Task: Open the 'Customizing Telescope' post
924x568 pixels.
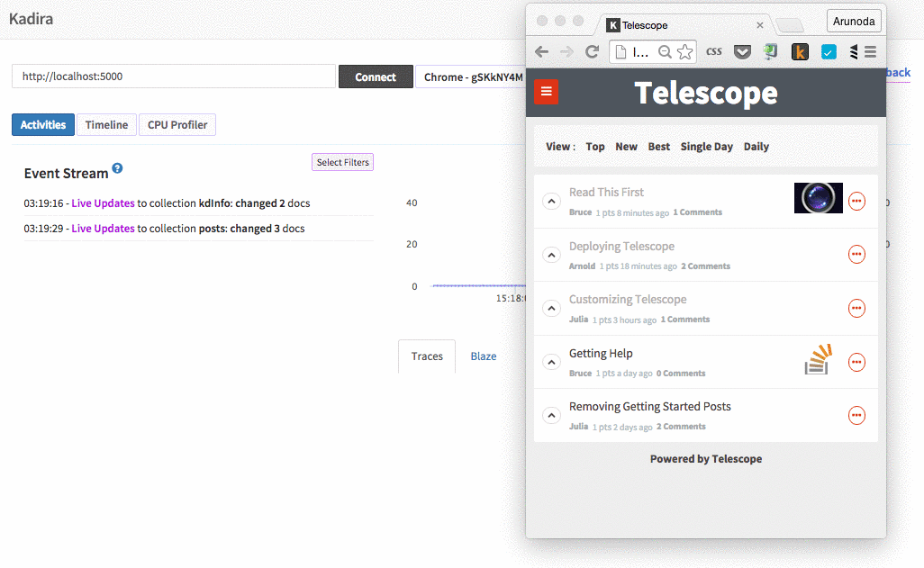Action: coord(628,300)
